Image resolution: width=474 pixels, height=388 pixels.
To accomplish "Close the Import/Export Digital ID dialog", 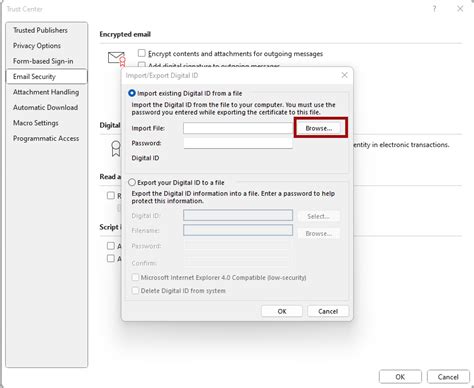I will point(344,75).
